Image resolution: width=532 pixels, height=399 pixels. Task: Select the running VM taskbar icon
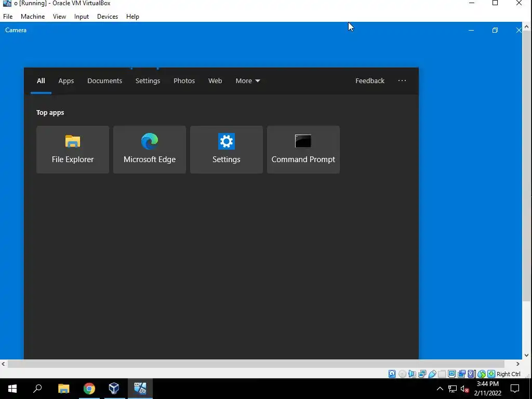pyautogui.click(x=140, y=389)
